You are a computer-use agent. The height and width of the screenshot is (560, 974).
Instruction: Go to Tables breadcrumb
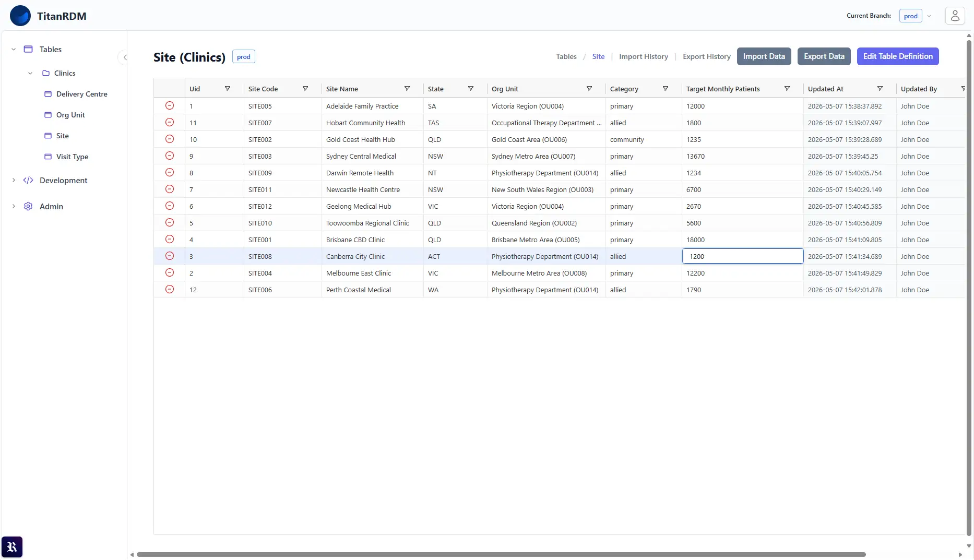pyautogui.click(x=566, y=56)
